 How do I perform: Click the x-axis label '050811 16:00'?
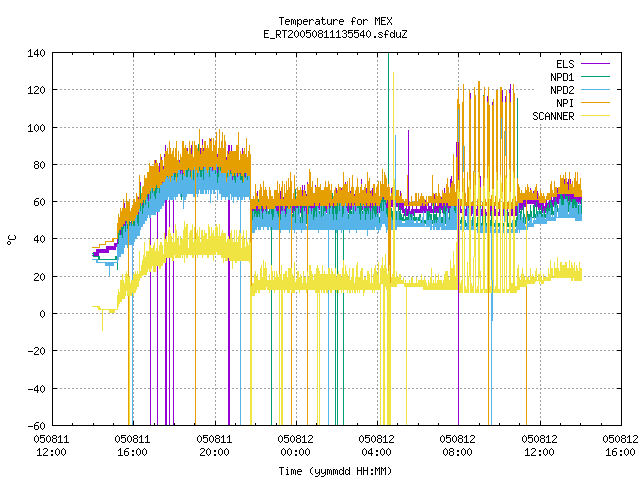[133, 446]
